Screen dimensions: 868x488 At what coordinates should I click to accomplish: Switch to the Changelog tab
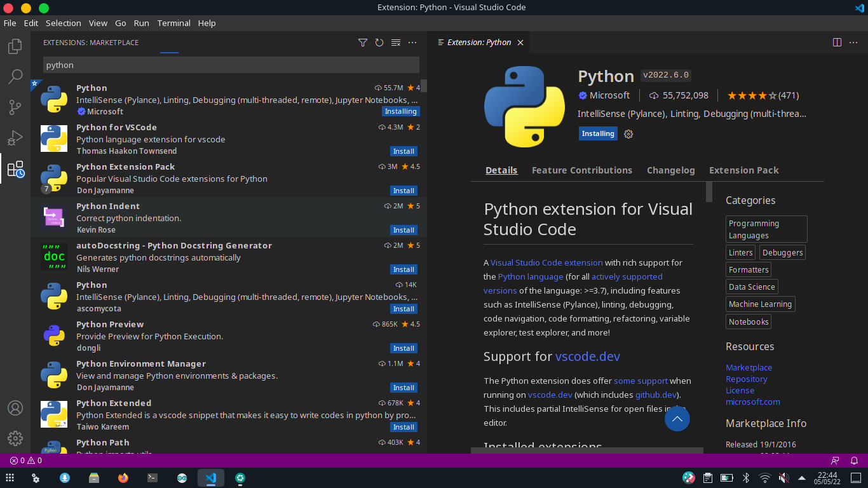click(x=671, y=170)
